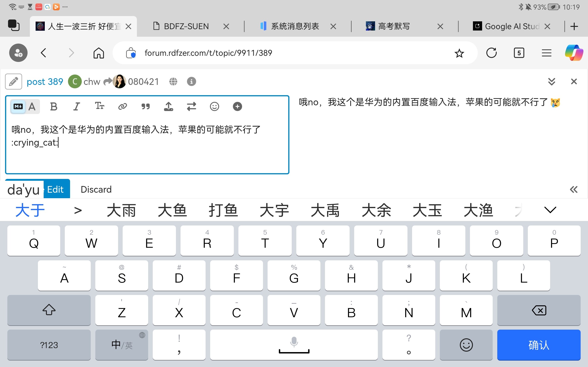Screen dimensions: 588x367
Task: Bookmark page with the star icon
Action: [459, 53]
